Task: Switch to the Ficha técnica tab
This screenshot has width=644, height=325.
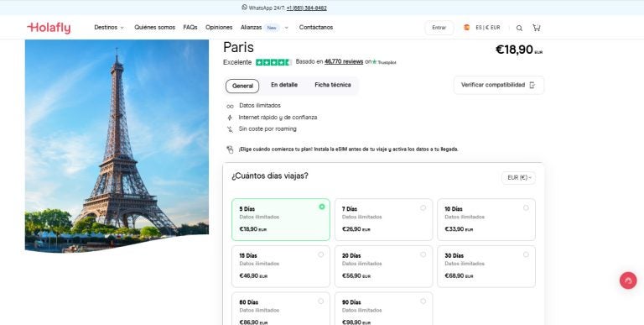Action: 333,85
